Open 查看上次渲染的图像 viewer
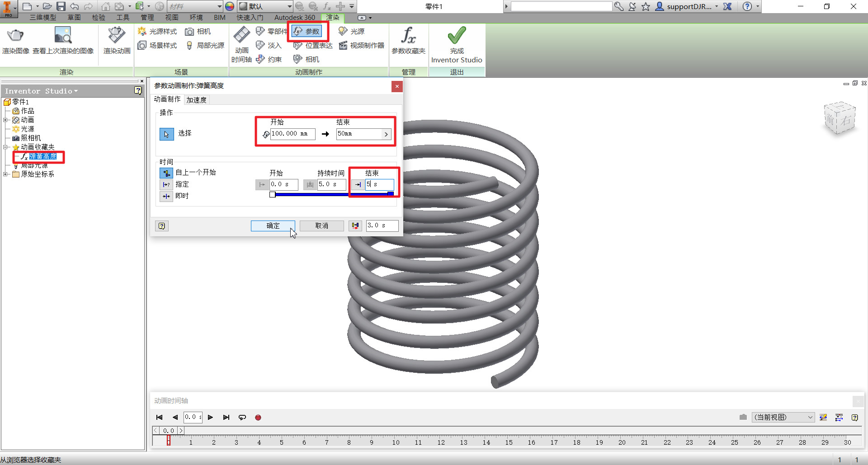This screenshot has width=868, height=465. tap(63, 41)
